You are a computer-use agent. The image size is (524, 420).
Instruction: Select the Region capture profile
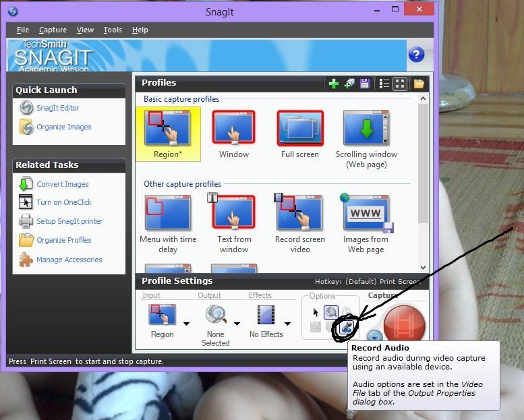point(168,134)
